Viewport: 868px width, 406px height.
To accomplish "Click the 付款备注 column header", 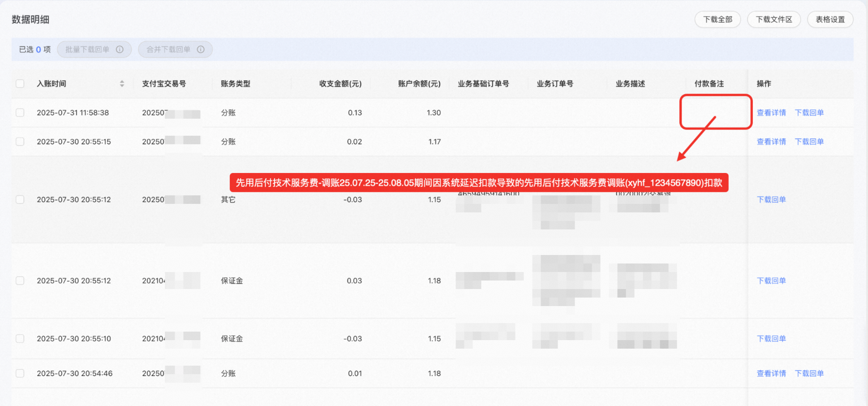I will tap(709, 84).
